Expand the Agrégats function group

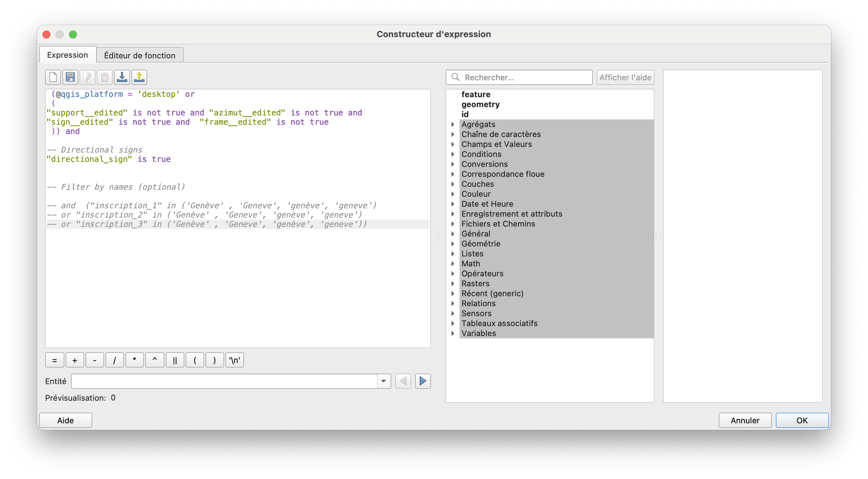[x=453, y=124]
